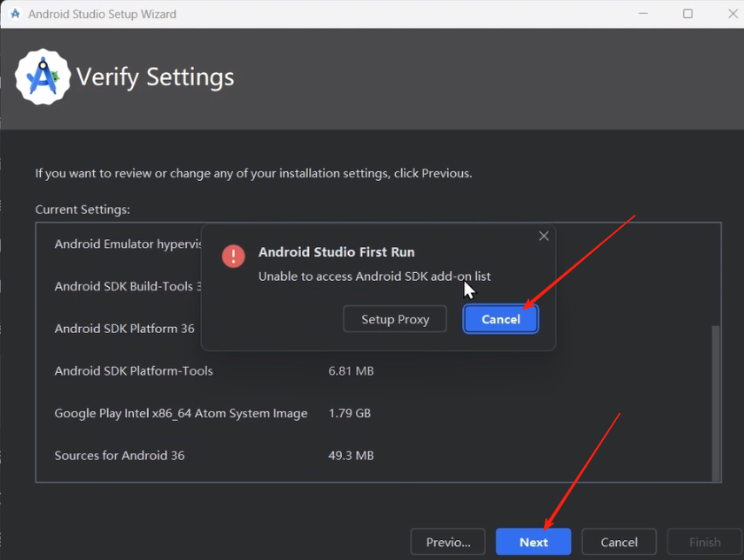
Task: Minimize the Setup Wizard window
Action: [643, 14]
